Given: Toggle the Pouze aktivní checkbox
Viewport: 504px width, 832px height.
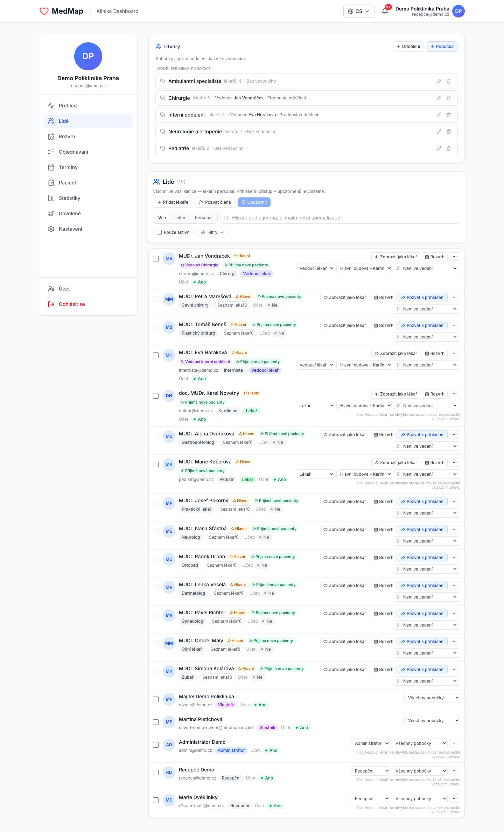Looking at the screenshot, I should pyautogui.click(x=159, y=232).
